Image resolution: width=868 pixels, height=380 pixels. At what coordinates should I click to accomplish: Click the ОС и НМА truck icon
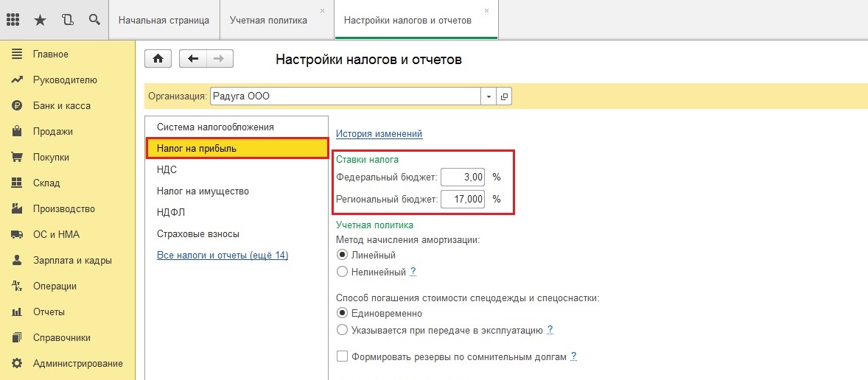tap(17, 234)
